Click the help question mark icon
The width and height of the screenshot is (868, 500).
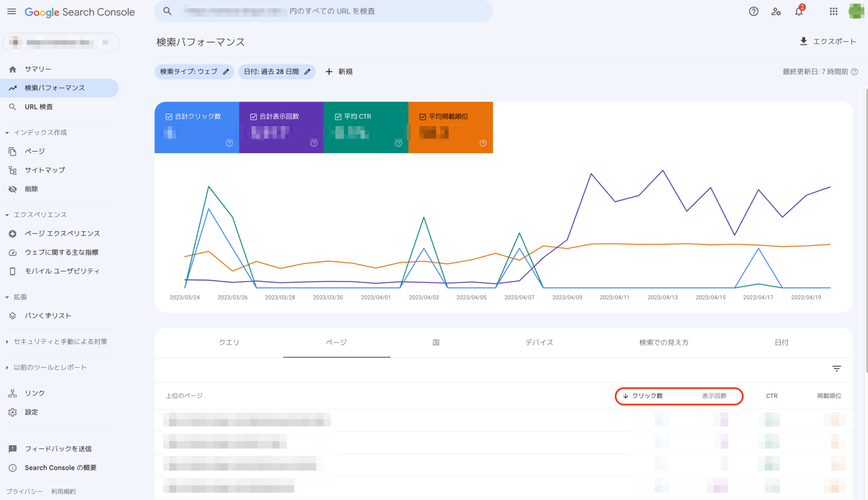[753, 11]
